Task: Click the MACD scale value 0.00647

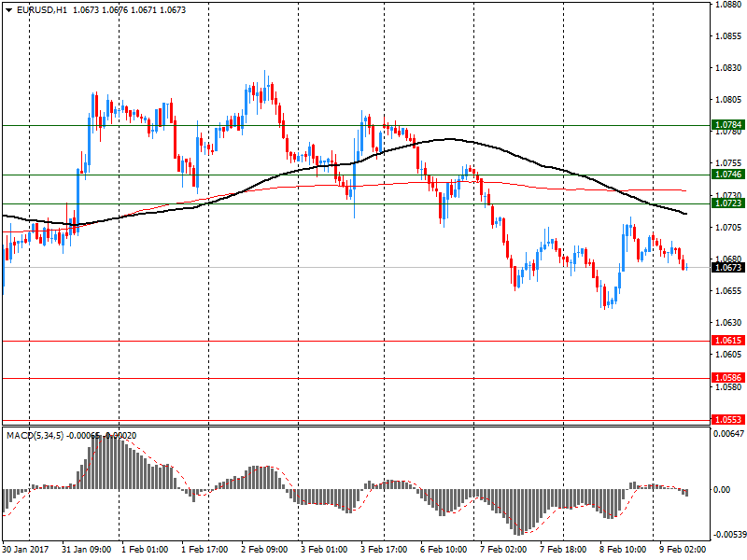Action: [x=729, y=434]
